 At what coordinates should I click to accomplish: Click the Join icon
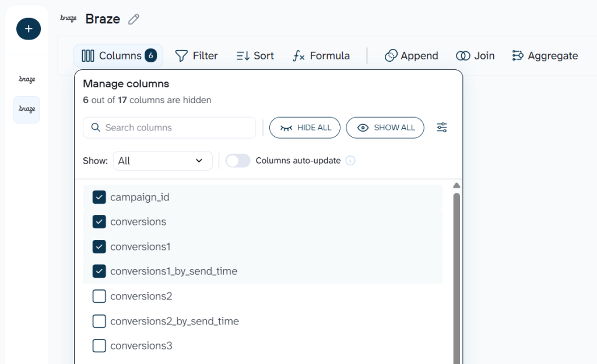462,55
